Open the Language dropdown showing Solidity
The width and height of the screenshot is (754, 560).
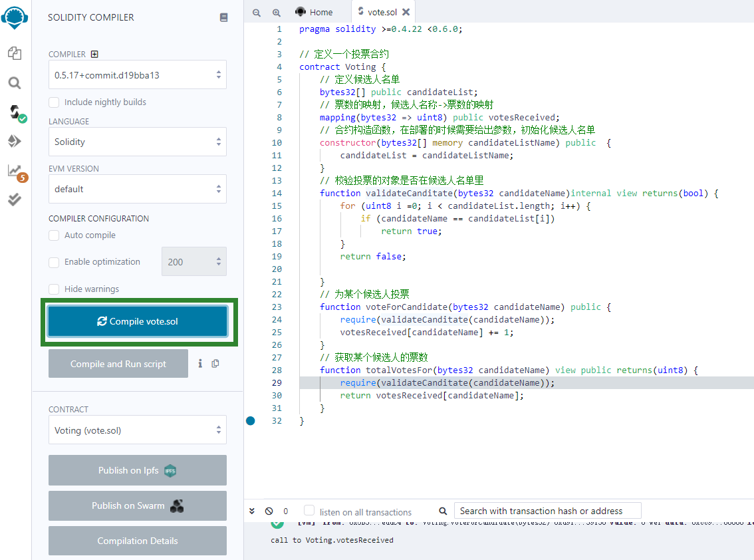(138, 142)
